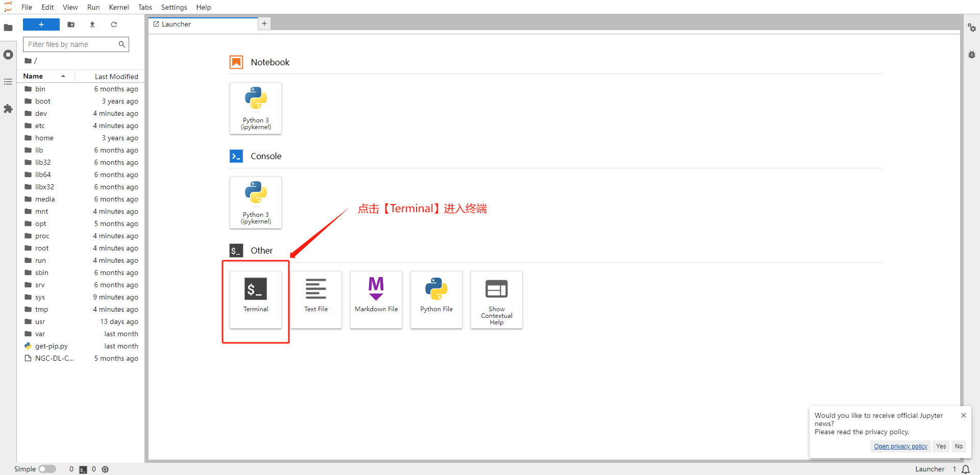Image resolution: width=980 pixels, height=475 pixels.
Task: Click the blue New Launcher plus button
Action: point(41,24)
